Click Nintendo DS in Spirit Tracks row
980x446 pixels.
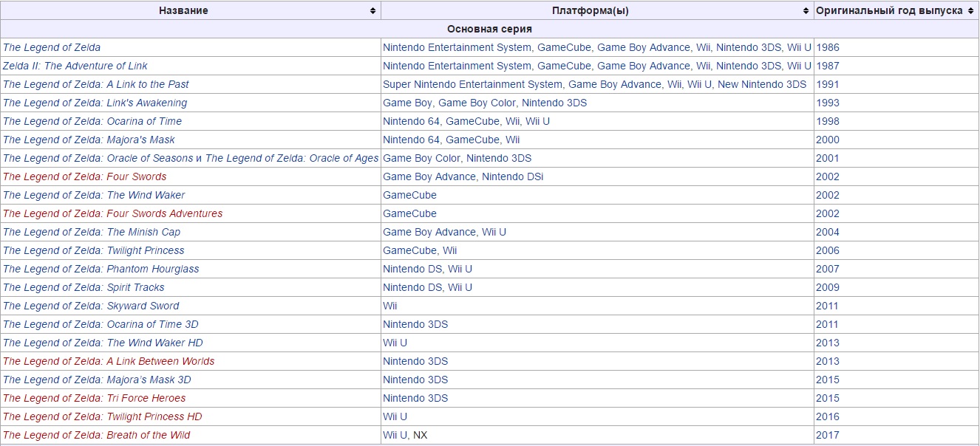click(412, 287)
